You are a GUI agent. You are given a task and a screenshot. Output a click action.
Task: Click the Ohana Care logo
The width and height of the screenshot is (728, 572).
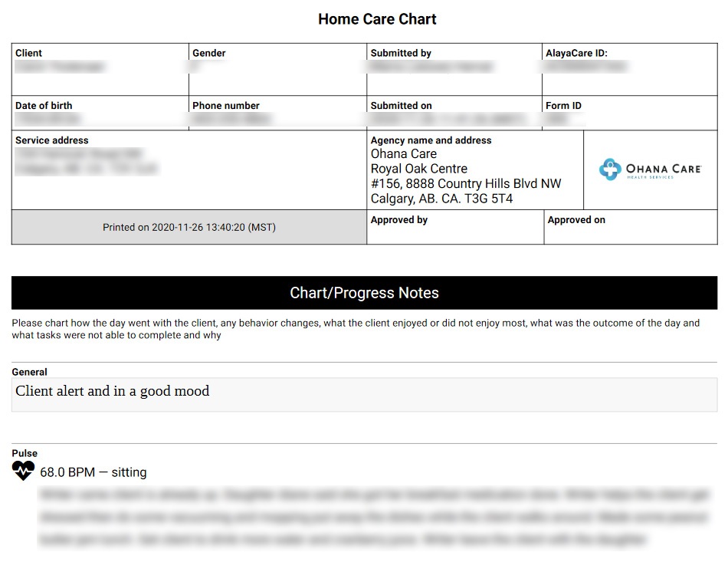(x=650, y=169)
